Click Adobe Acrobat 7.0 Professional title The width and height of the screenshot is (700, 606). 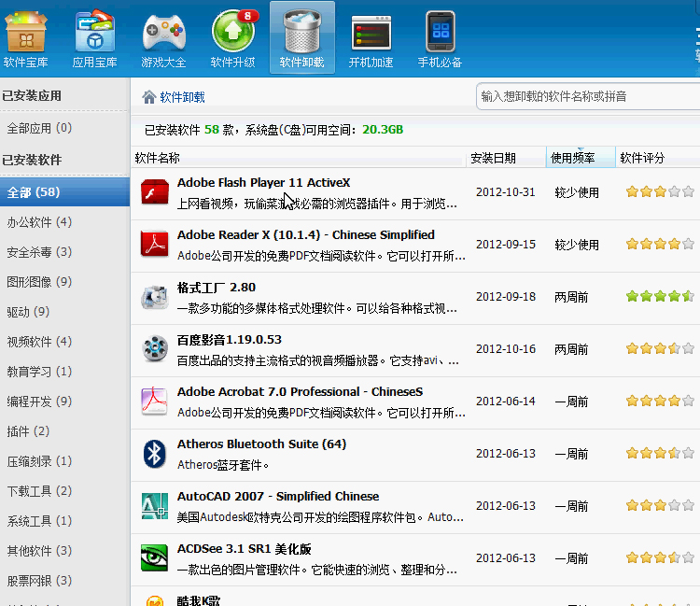coord(300,391)
